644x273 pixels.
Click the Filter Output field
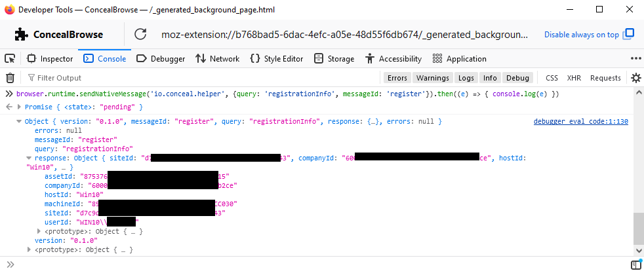coord(203,78)
